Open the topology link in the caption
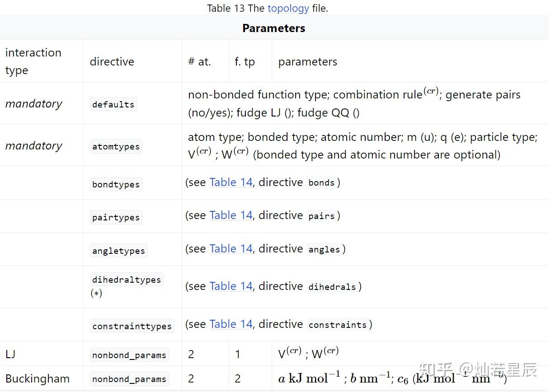This screenshot has width=551, height=392. pos(288,8)
